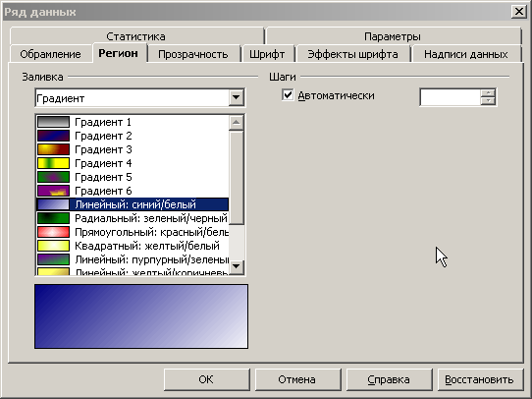Viewport: 532px width, 399px height.
Task: Select Квадратный: желтый/белый gradient
Action: click(x=133, y=246)
